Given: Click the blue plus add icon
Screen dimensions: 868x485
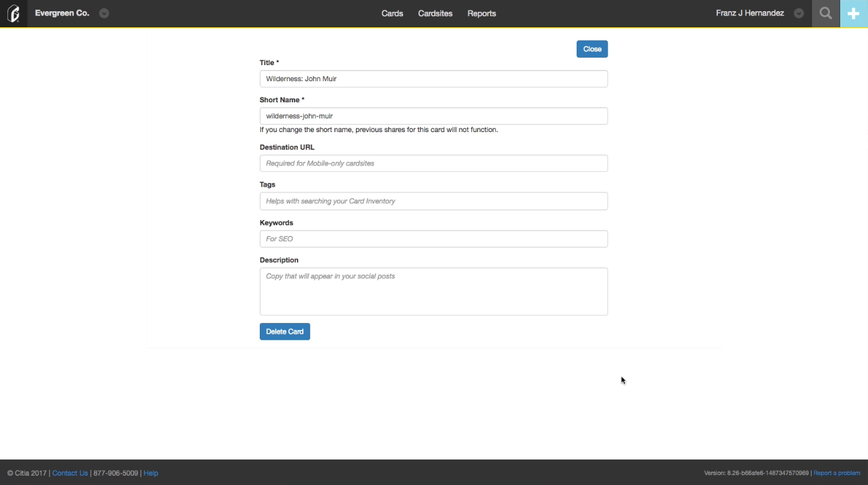Looking at the screenshot, I should point(854,13).
